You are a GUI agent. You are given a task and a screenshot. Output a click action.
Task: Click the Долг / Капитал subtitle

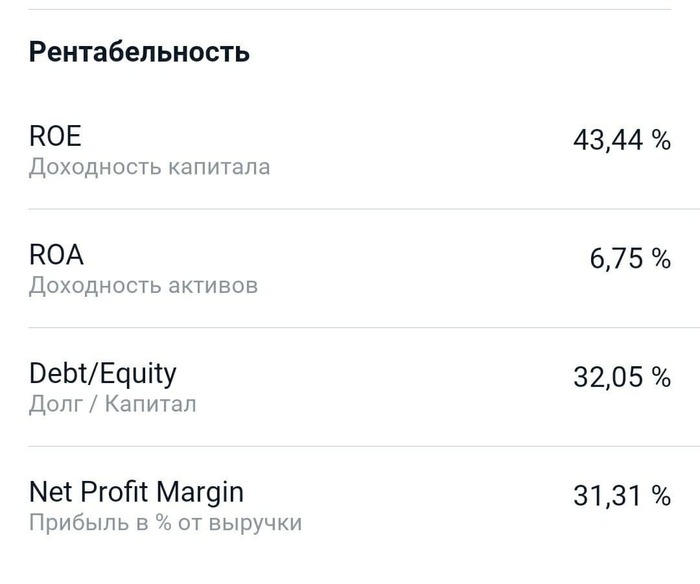(112, 404)
